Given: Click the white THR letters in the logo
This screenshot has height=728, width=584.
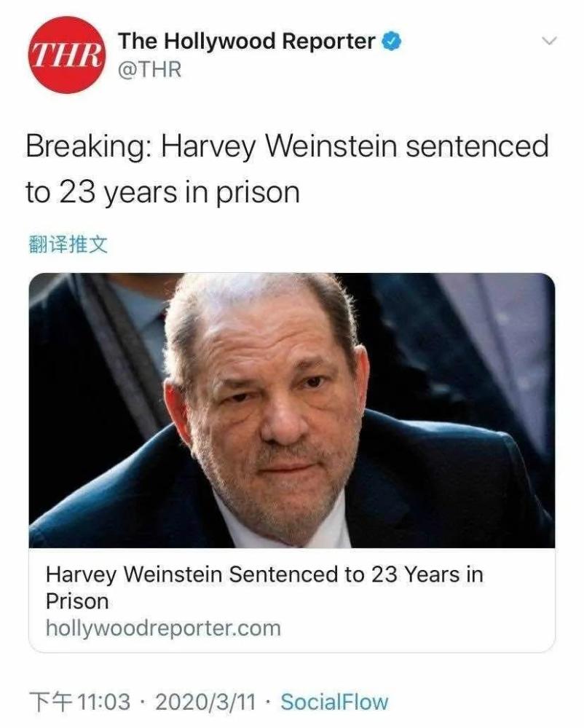Looking at the screenshot, I should pyautogui.click(x=66, y=55).
